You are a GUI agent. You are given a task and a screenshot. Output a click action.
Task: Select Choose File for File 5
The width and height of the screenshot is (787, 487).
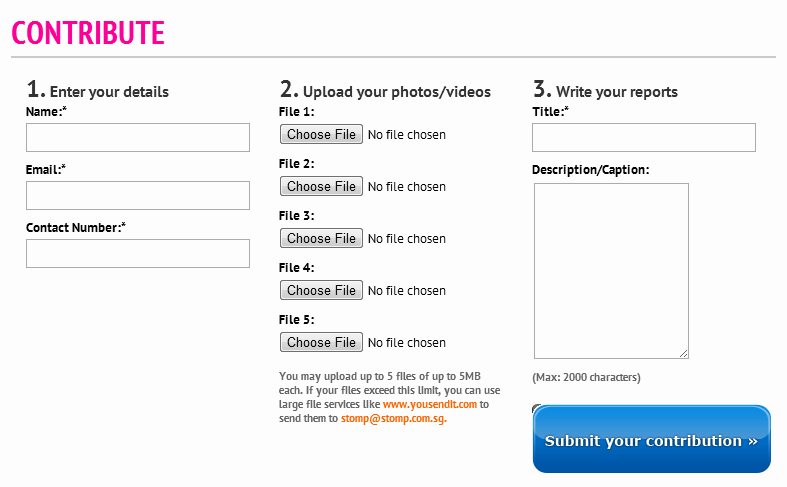[x=321, y=343]
